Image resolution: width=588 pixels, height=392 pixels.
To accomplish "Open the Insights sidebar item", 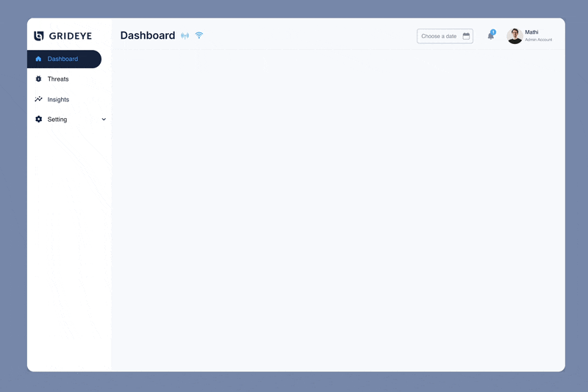I will pyautogui.click(x=58, y=99).
